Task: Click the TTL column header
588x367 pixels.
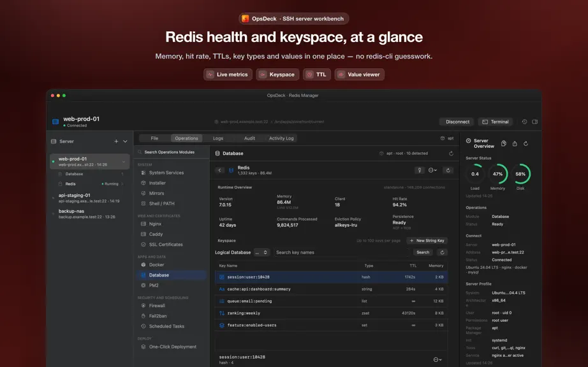Action: tap(413, 266)
